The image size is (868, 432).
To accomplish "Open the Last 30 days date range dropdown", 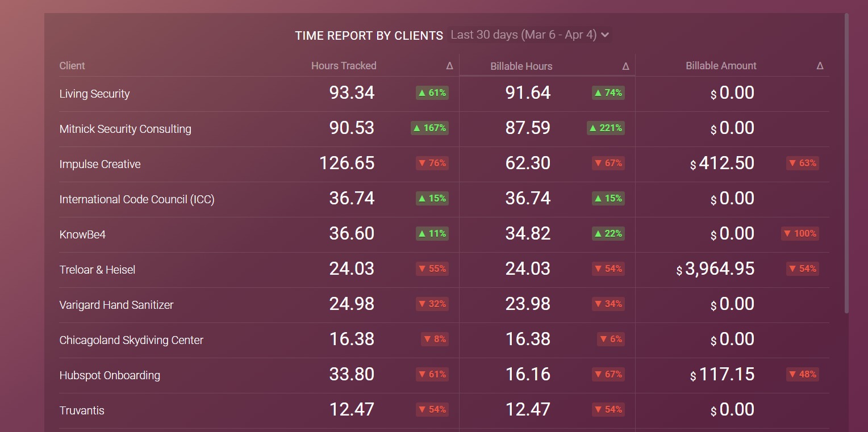I will (x=523, y=35).
